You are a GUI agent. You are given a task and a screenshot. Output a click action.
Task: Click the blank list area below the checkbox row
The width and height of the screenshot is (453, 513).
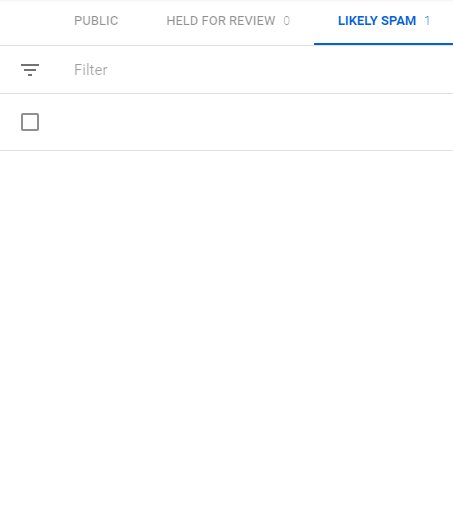pyautogui.click(x=227, y=332)
